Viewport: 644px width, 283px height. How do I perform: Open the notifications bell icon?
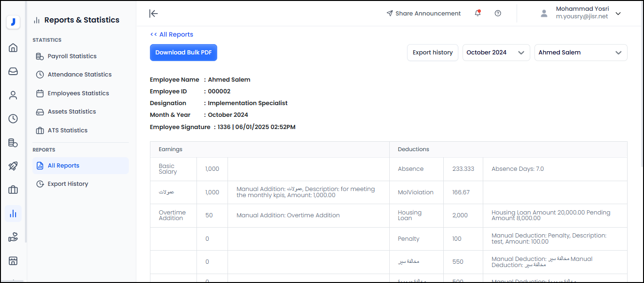click(x=478, y=13)
